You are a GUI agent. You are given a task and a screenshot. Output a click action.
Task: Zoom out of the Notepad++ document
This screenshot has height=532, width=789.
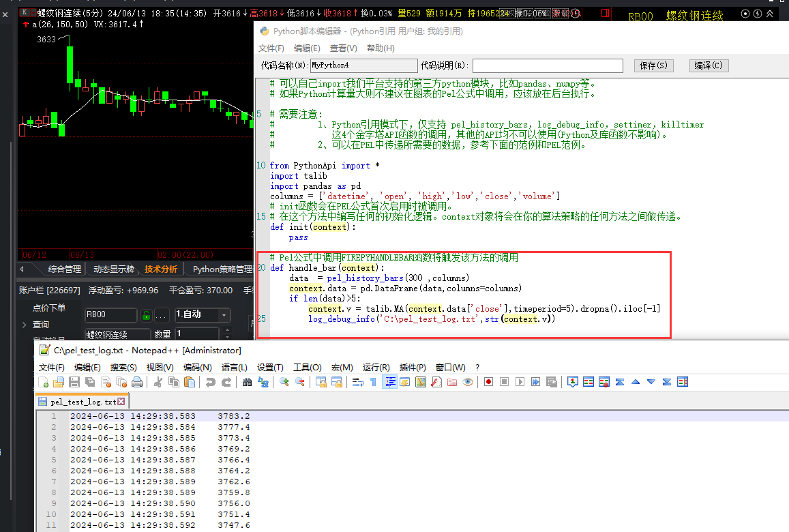click(300, 382)
